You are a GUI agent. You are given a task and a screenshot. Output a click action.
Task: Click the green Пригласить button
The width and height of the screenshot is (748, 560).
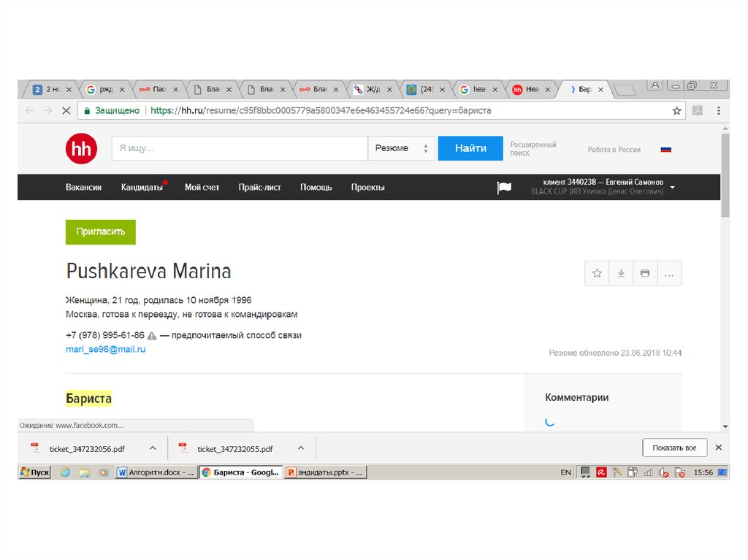tap(101, 232)
